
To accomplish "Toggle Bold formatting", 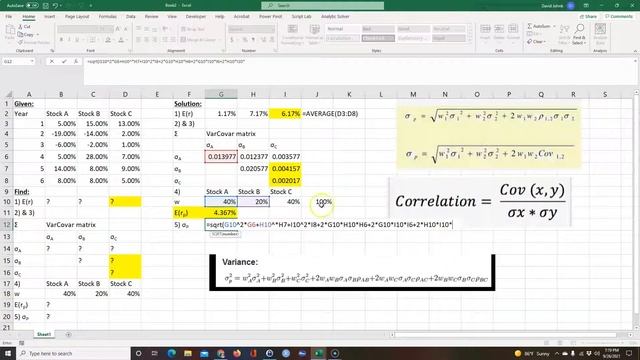I will (x=61, y=40).
